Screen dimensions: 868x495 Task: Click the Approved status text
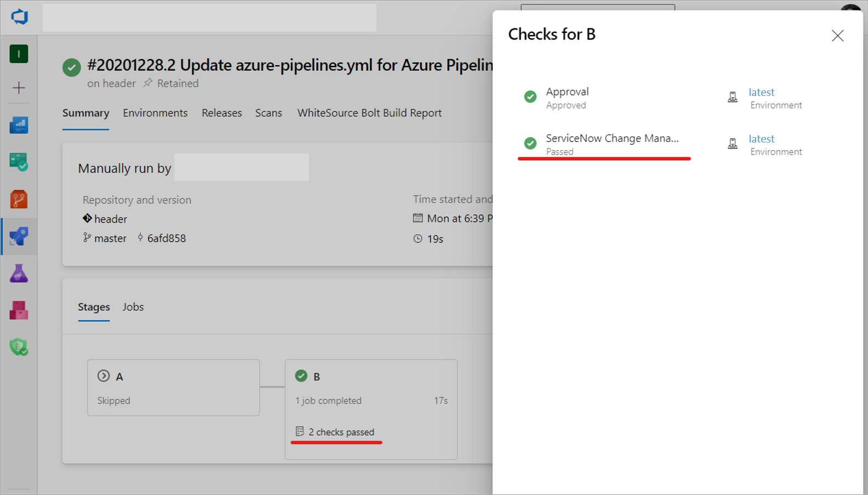tap(566, 105)
